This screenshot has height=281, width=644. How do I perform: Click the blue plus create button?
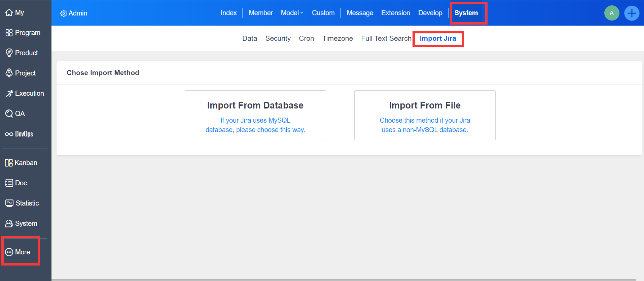click(632, 13)
